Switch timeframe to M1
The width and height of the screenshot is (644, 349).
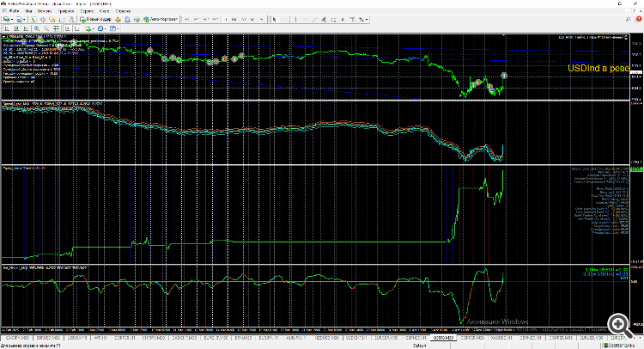(x=187, y=19)
